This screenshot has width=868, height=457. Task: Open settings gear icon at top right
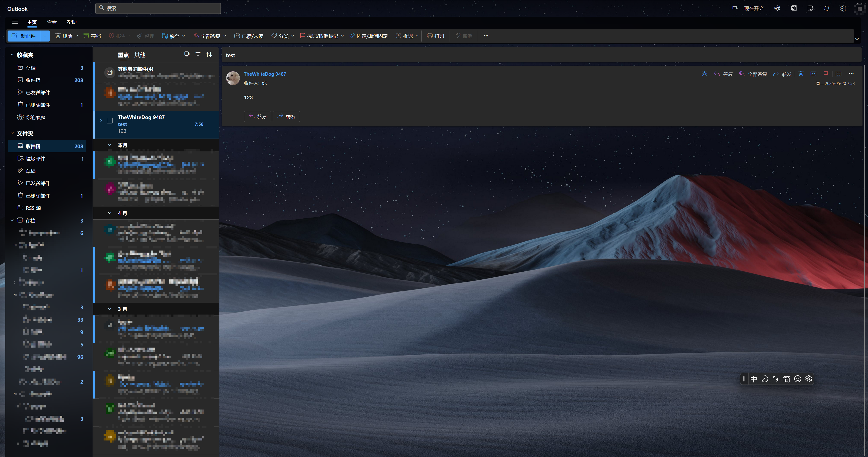[x=843, y=8]
